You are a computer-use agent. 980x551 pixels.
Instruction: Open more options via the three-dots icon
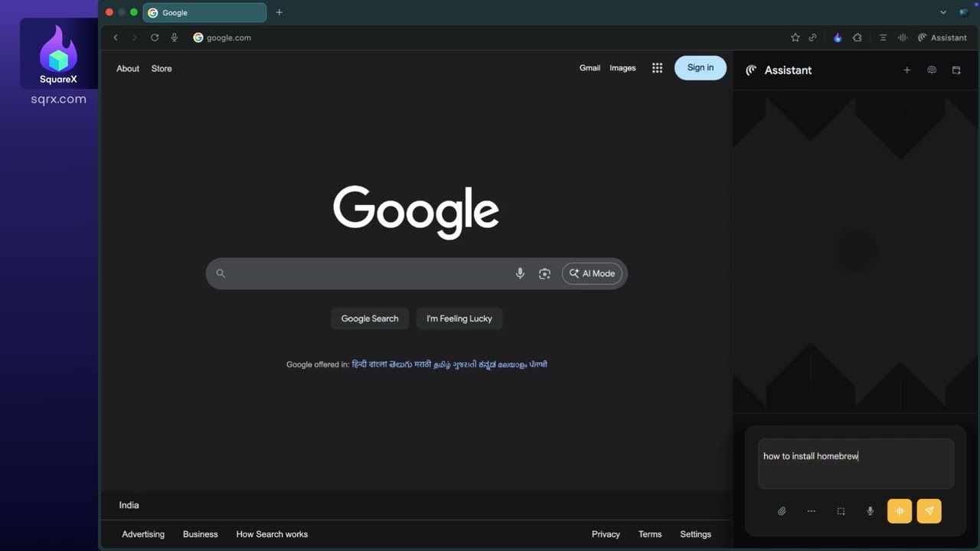point(812,511)
